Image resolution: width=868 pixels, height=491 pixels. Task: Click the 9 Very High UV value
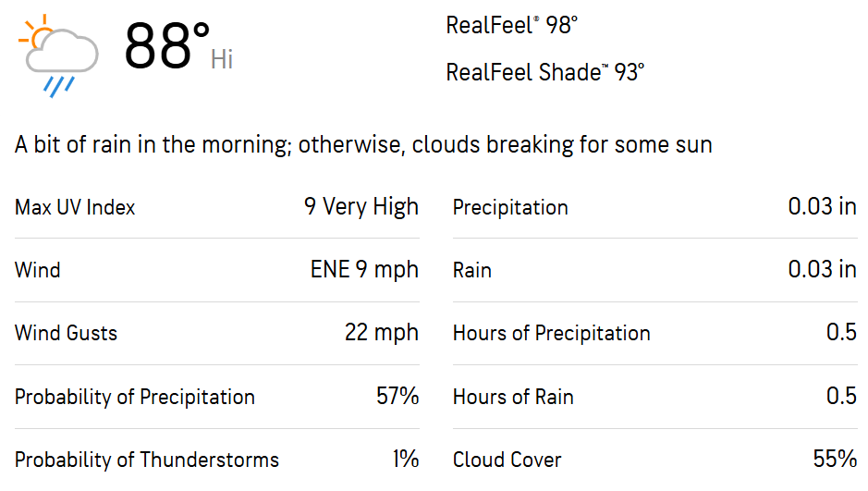pos(361,207)
